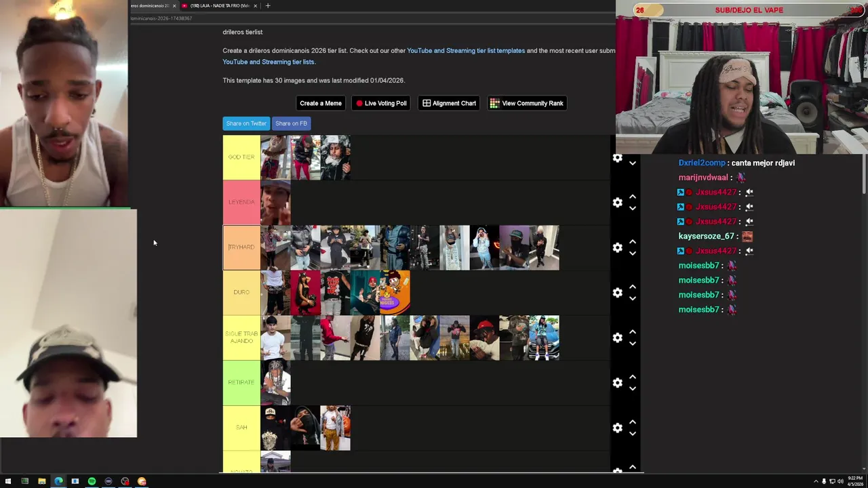The image size is (868, 488).
Task: Move TRYHARD row up with chevron
Action: (633, 241)
